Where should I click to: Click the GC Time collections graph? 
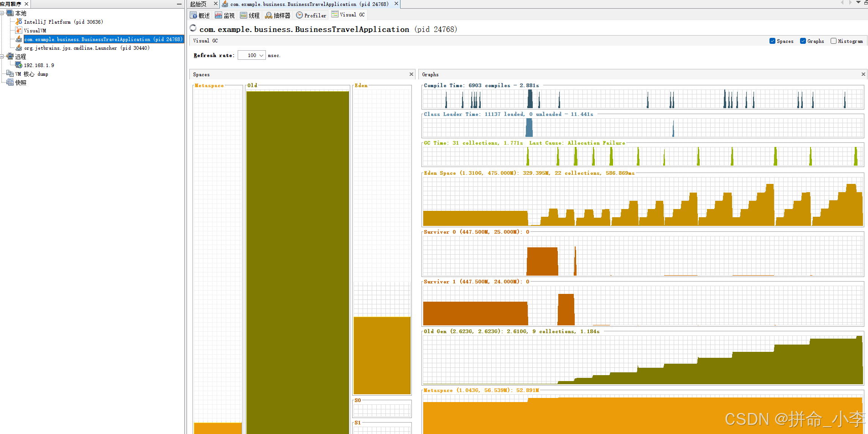point(643,157)
